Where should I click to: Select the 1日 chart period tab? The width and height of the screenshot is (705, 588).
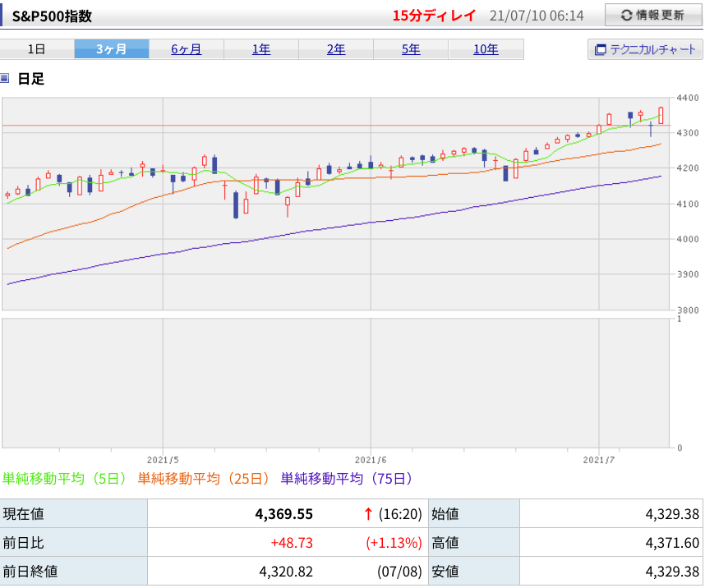pyautogui.click(x=37, y=49)
